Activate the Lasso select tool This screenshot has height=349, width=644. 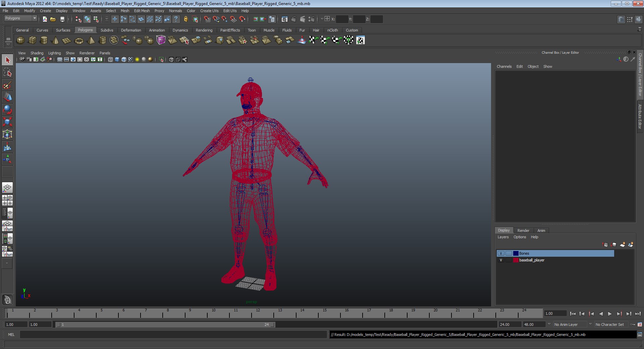[7, 72]
